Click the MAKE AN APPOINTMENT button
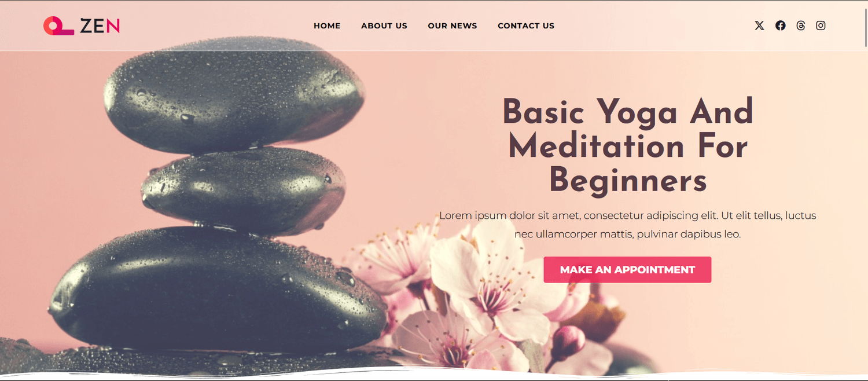Image resolution: width=868 pixels, height=381 pixels. tap(627, 270)
